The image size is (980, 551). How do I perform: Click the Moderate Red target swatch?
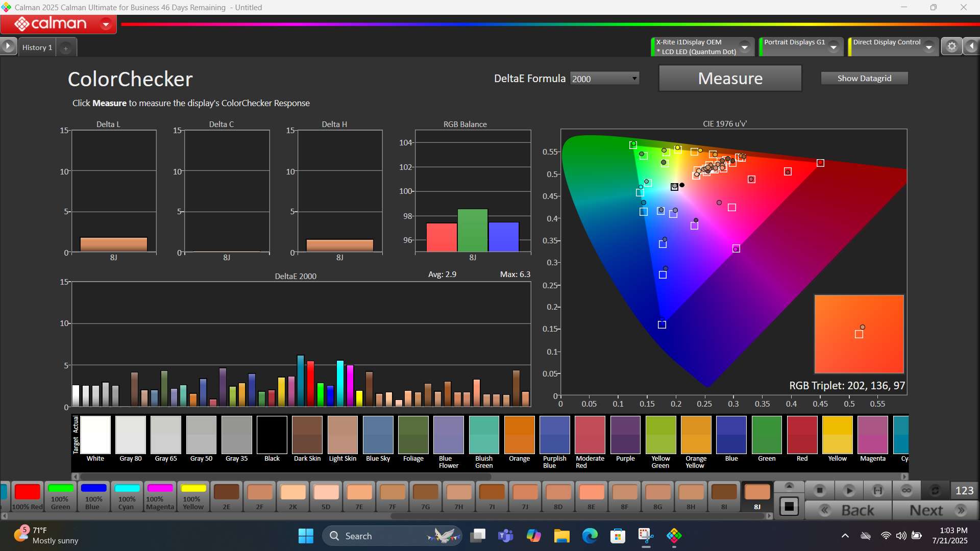click(x=590, y=435)
